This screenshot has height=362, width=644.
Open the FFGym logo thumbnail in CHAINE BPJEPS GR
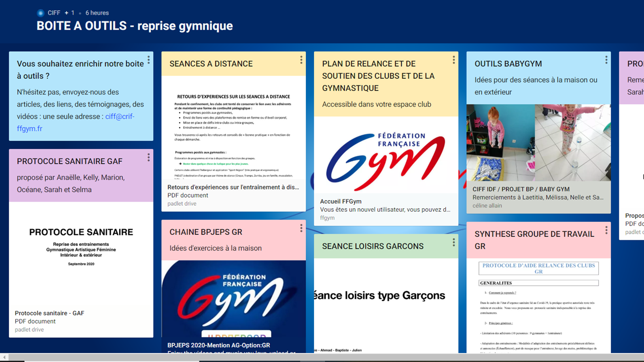[x=233, y=299]
